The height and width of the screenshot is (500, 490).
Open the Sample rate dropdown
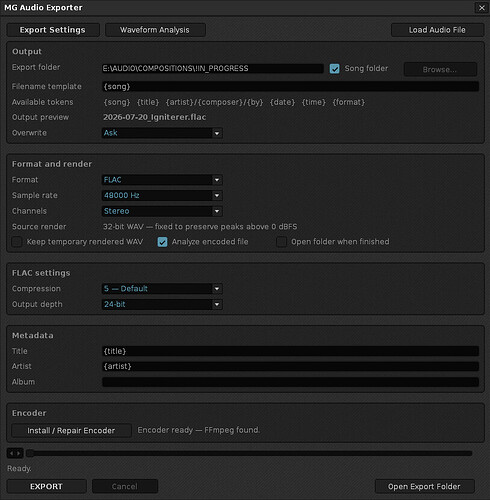[x=162, y=195]
